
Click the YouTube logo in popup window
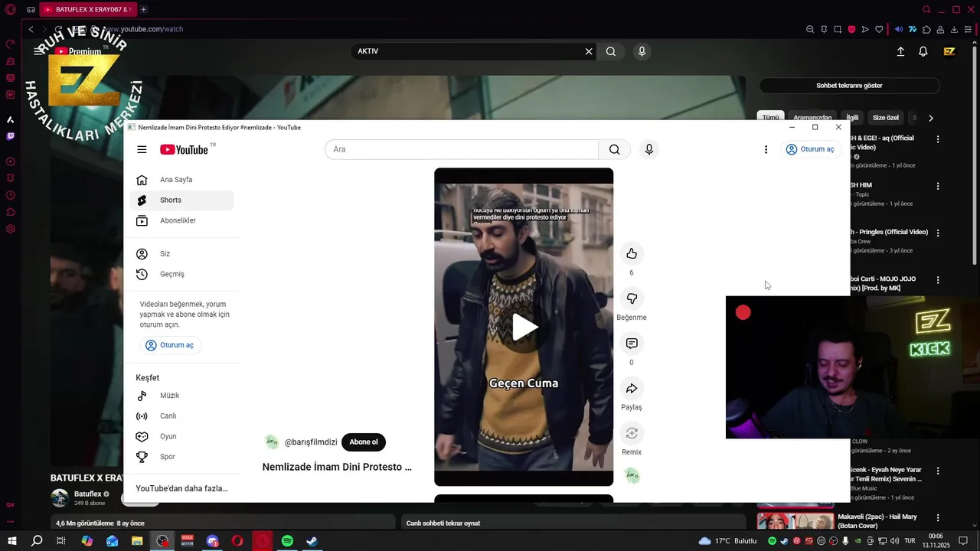(x=184, y=149)
